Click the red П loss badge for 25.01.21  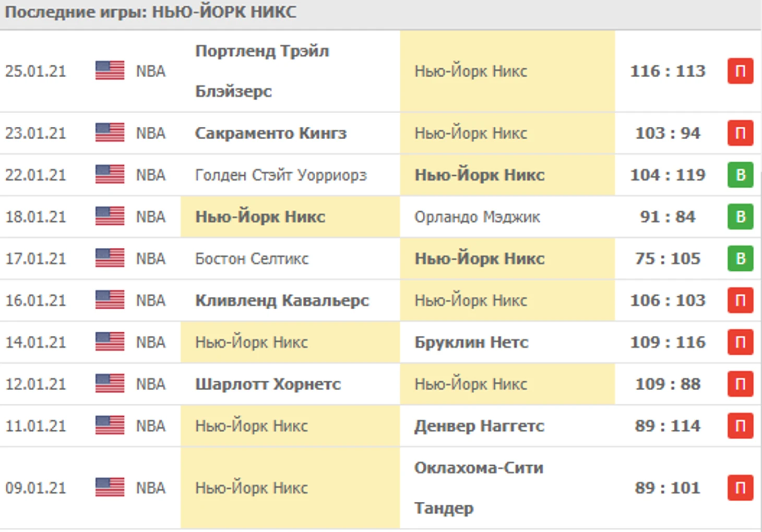pos(740,71)
